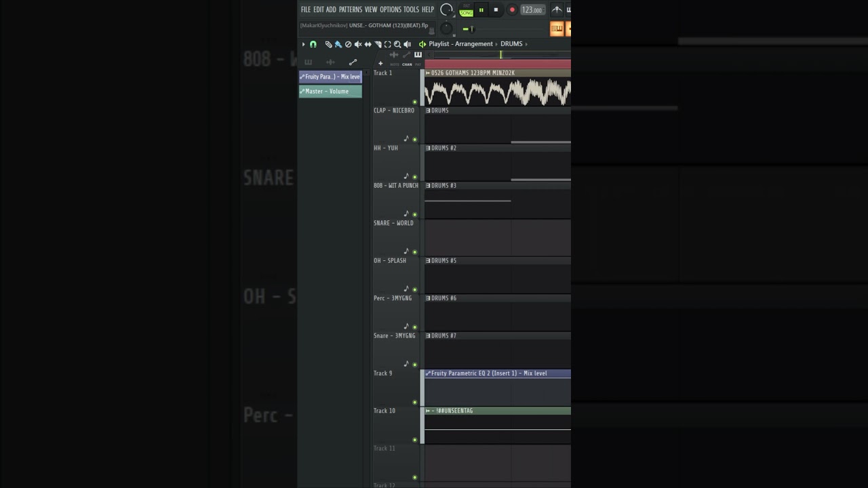Screen dimensions: 868x488
Task: Open the Fruity Parametric EQ 2 clip menu
Action: 428,373
